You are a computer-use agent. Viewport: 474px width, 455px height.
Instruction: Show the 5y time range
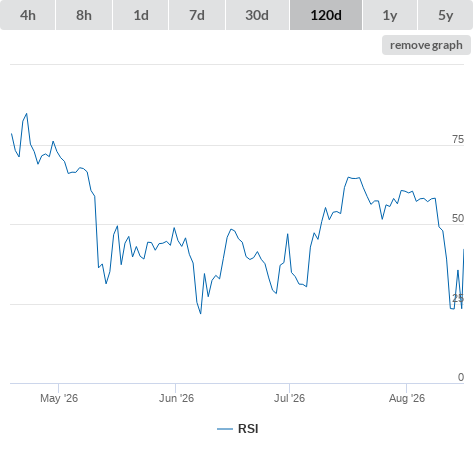tap(445, 15)
